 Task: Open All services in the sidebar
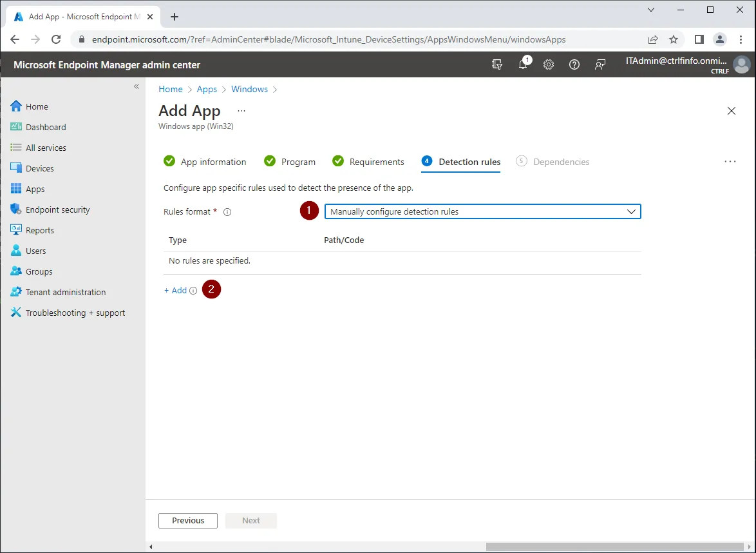click(38, 148)
